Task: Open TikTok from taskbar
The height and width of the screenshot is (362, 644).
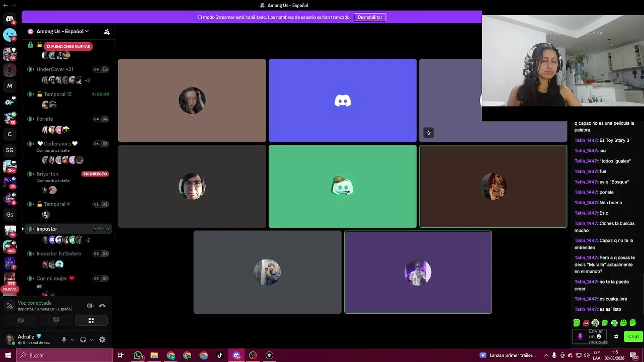Action: pos(220,355)
